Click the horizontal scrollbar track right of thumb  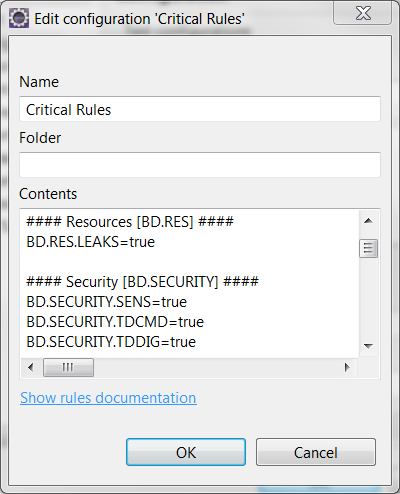click(216, 368)
